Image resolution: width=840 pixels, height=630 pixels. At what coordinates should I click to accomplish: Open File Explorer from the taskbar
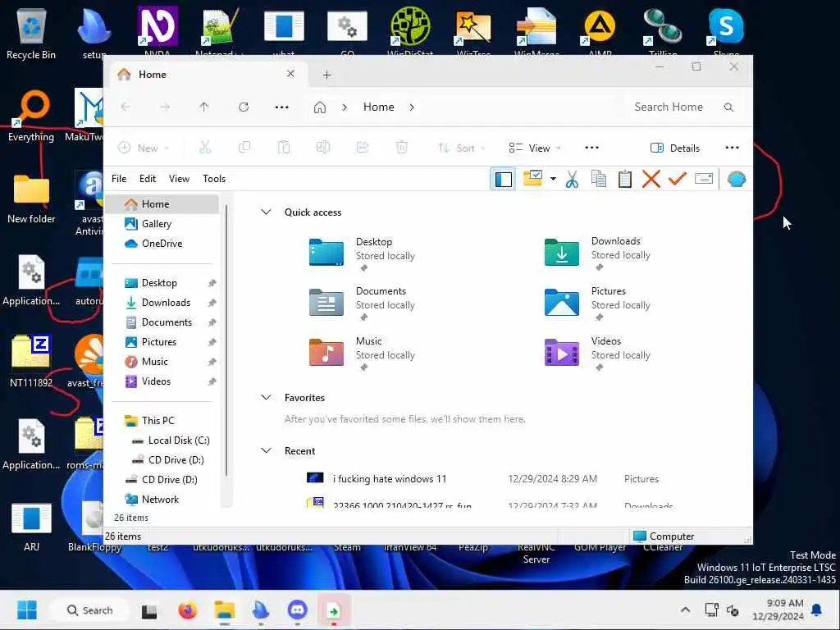tap(225, 610)
